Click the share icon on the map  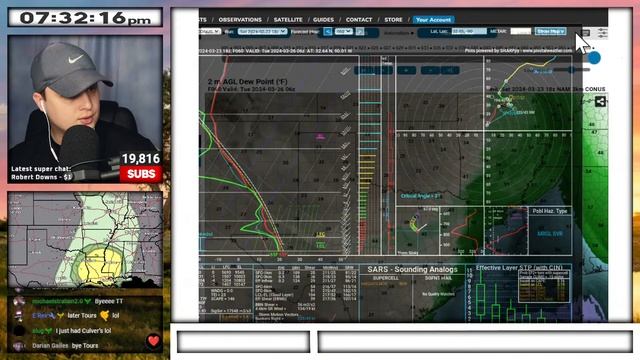tap(600, 102)
